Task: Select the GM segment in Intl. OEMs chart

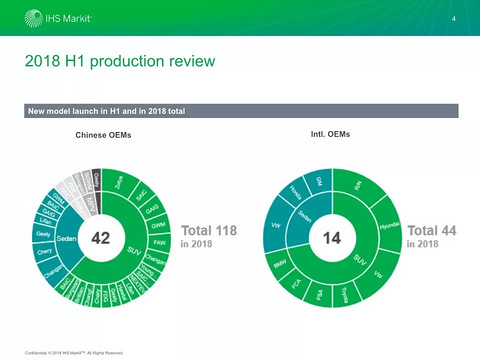Action: point(319,182)
